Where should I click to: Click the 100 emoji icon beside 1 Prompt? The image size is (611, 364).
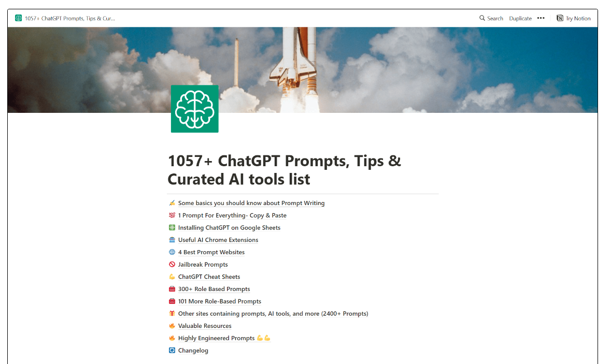[172, 215]
